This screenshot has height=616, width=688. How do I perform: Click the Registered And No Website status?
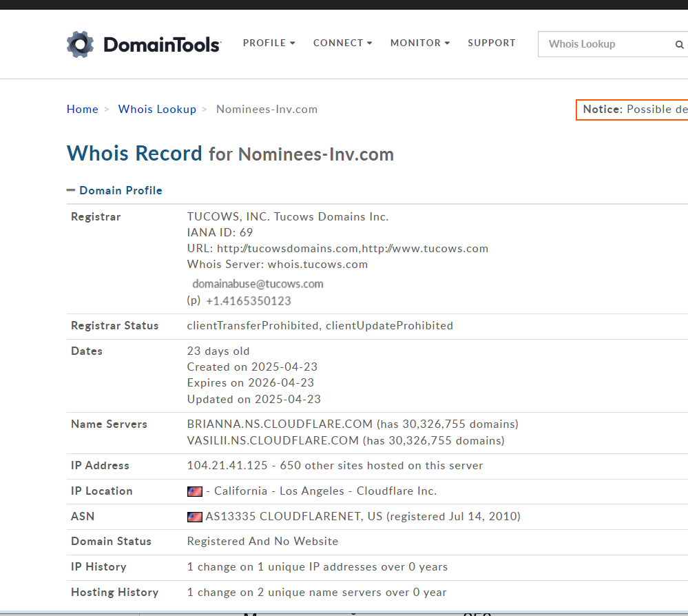262,542
